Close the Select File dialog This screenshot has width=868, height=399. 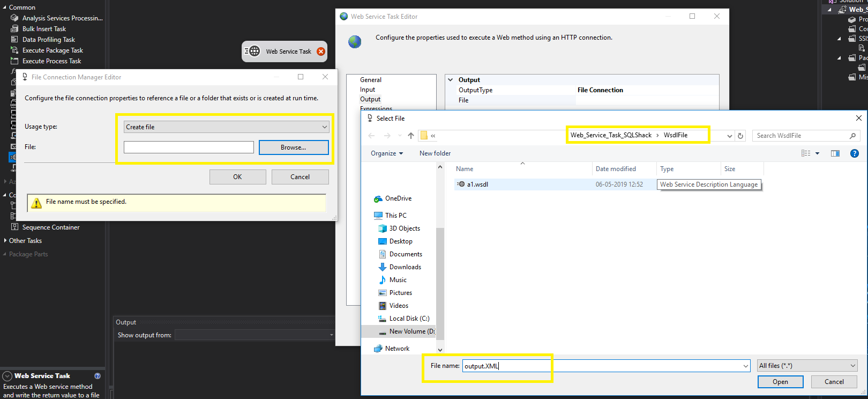[859, 118]
